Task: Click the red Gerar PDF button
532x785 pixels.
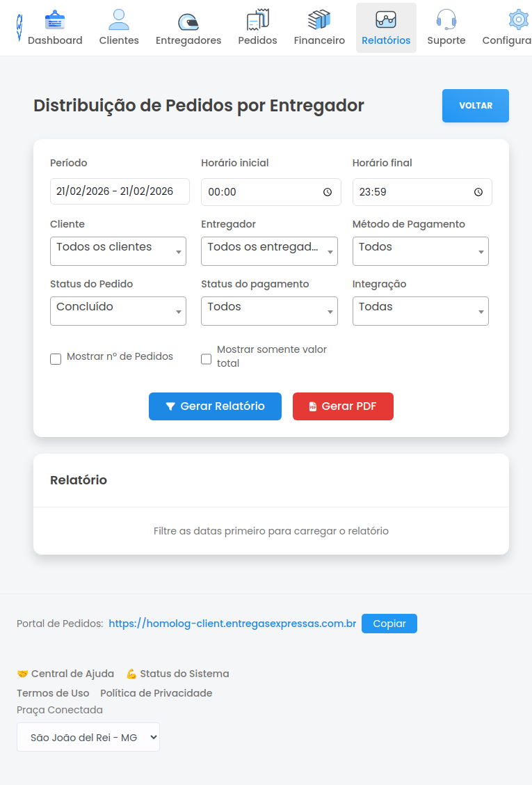Action: coord(343,406)
